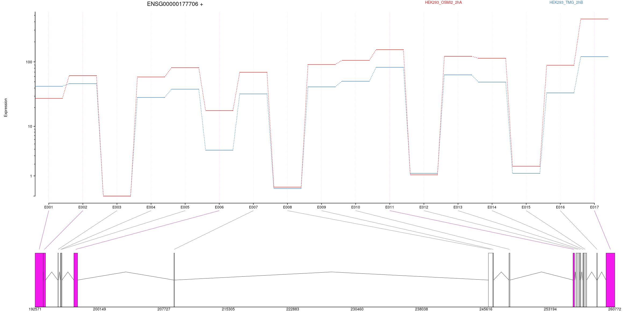Screen dimensions: 644x322
Task: Click genomic coordinate 230460
Action: click(357, 309)
